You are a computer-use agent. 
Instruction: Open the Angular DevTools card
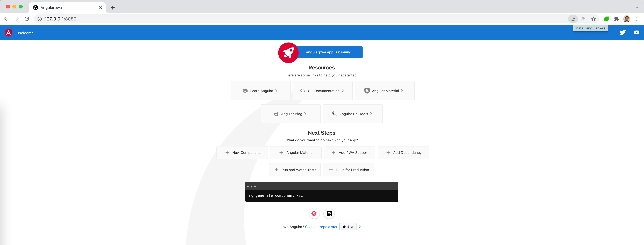[x=353, y=114]
